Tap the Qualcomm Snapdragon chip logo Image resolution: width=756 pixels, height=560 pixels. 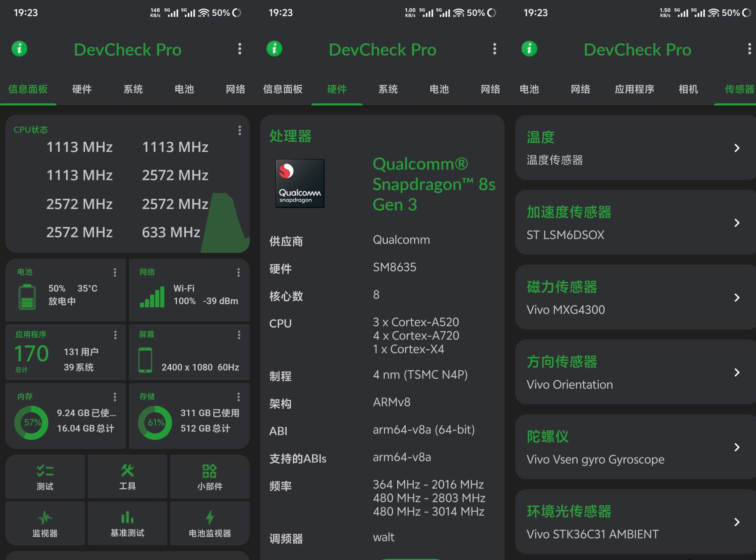300,183
